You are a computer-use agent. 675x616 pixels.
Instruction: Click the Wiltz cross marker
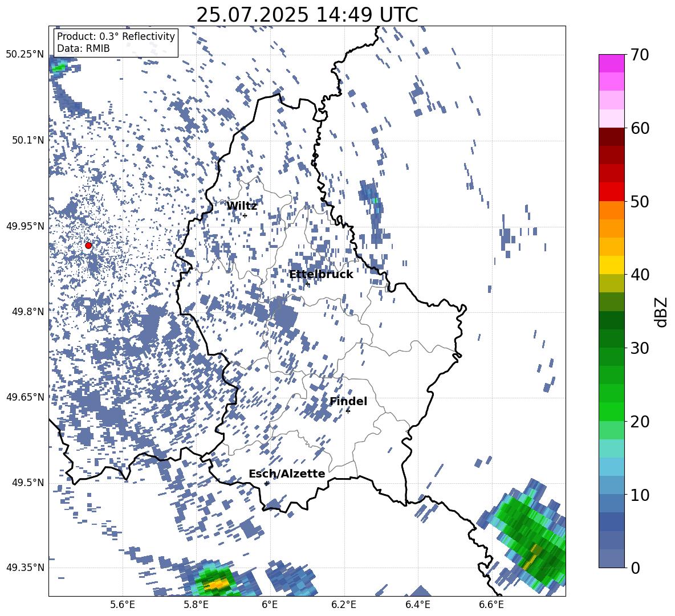pos(245,215)
